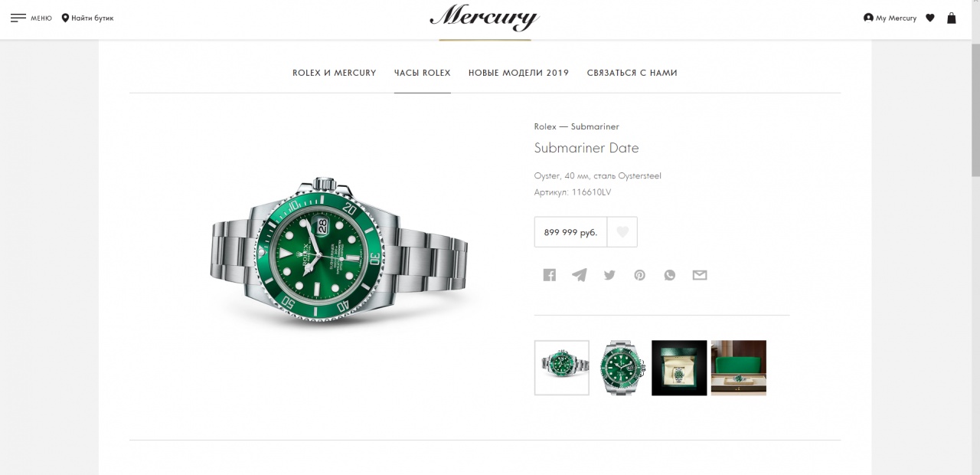Open favorites heart in header
The height and width of the screenshot is (475, 980).
point(930,18)
